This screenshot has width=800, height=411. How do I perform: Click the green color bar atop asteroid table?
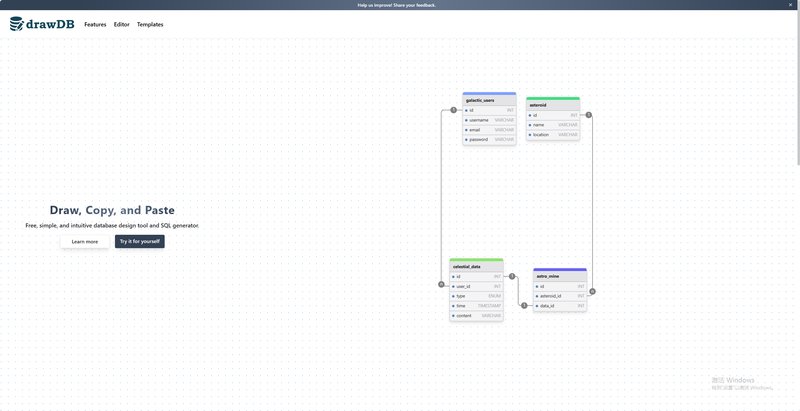(x=552, y=98)
